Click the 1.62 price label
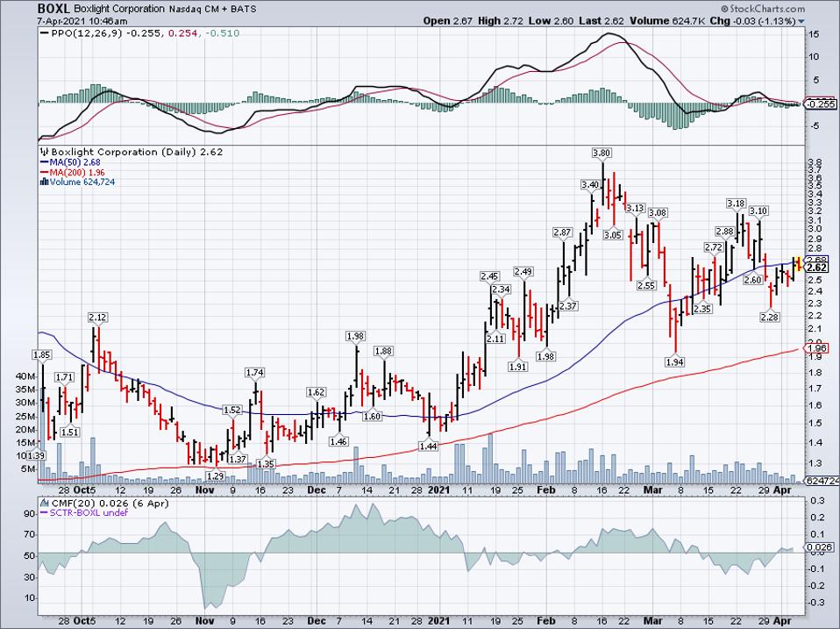This screenshot has height=629, width=840. point(316,392)
